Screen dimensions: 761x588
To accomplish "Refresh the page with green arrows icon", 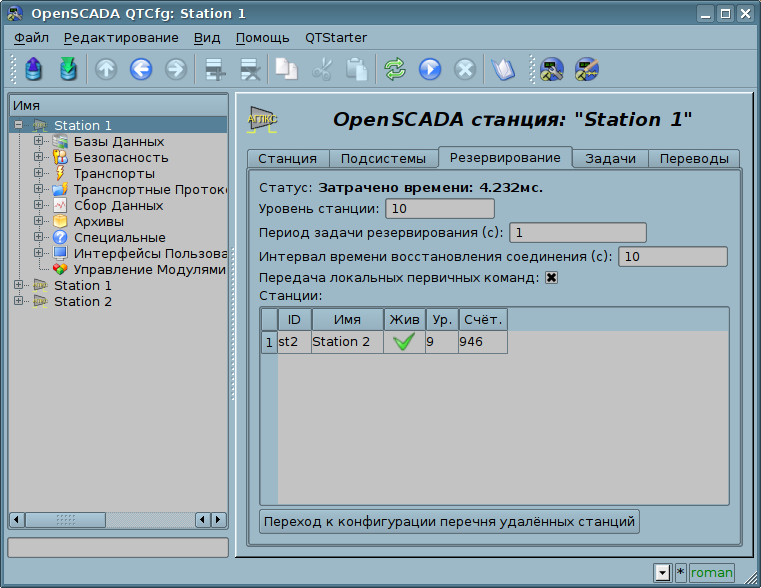I will [x=395, y=69].
